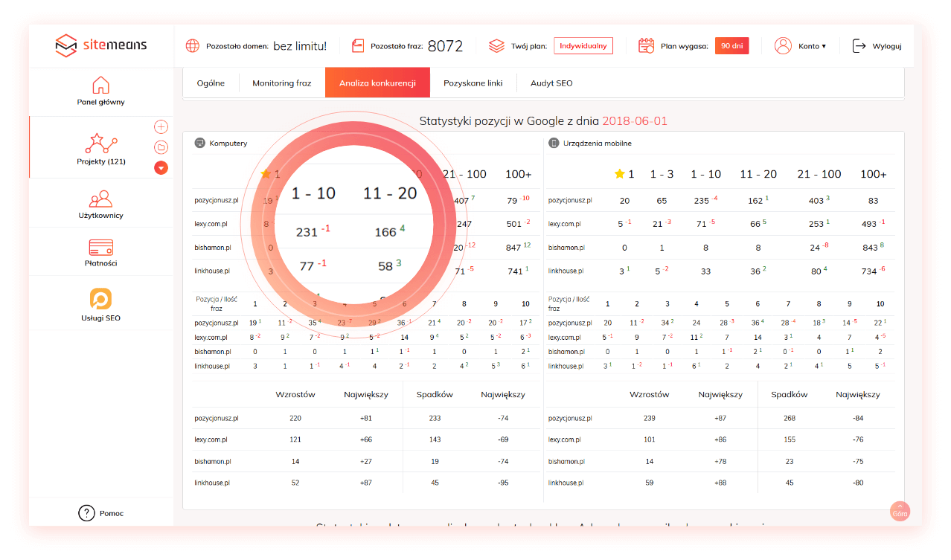951x560 pixels.
Task: Open Usługi SEO magnifier icon
Action: coord(100,299)
